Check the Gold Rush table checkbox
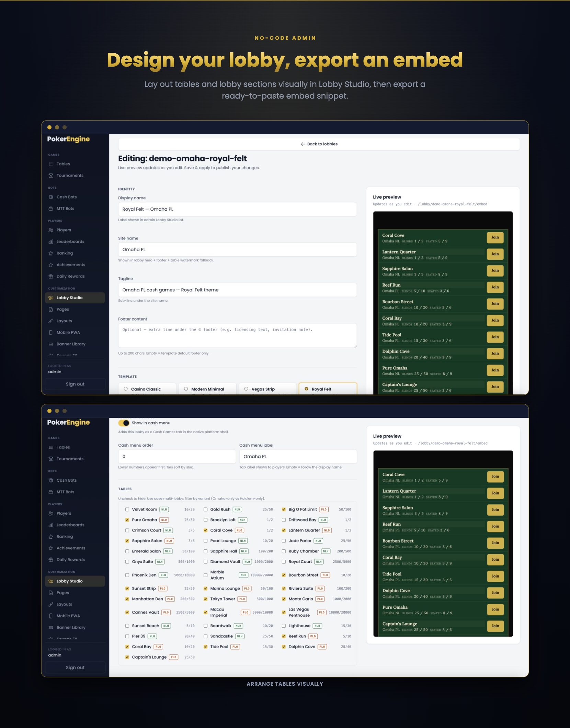 tap(205, 509)
